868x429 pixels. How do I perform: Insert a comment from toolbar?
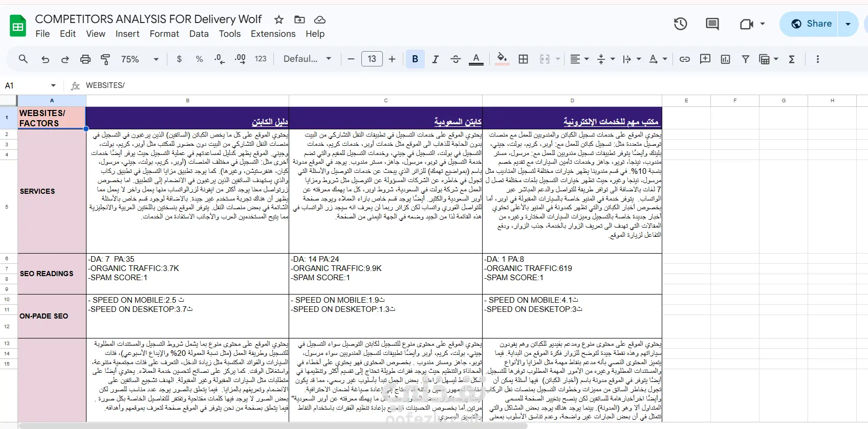pos(705,59)
